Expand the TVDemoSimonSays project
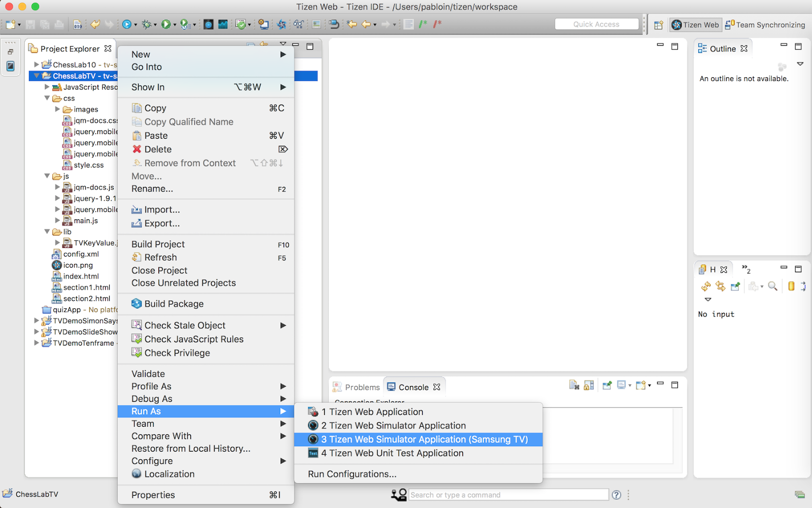 point(36,321)
